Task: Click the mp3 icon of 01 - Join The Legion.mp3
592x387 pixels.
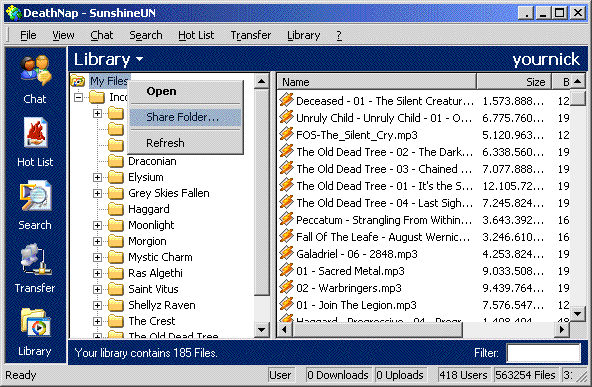Action: pos(287,304)
